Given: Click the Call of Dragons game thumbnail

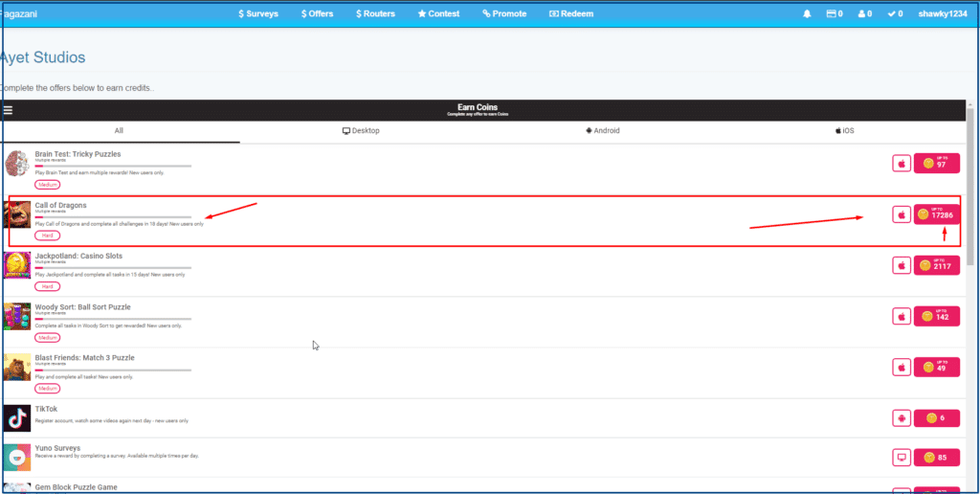Looking at the screenshot, I should click(18, 215).
